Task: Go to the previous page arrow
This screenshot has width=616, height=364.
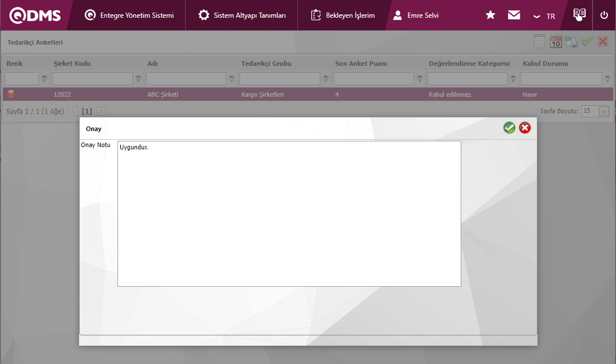Action: click(x=73, y=112)
